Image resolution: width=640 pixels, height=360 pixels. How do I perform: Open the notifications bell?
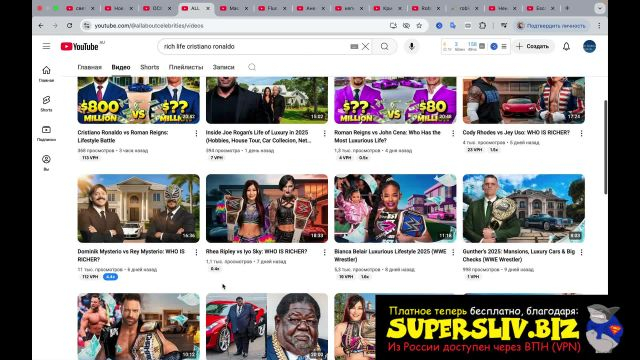566,47
